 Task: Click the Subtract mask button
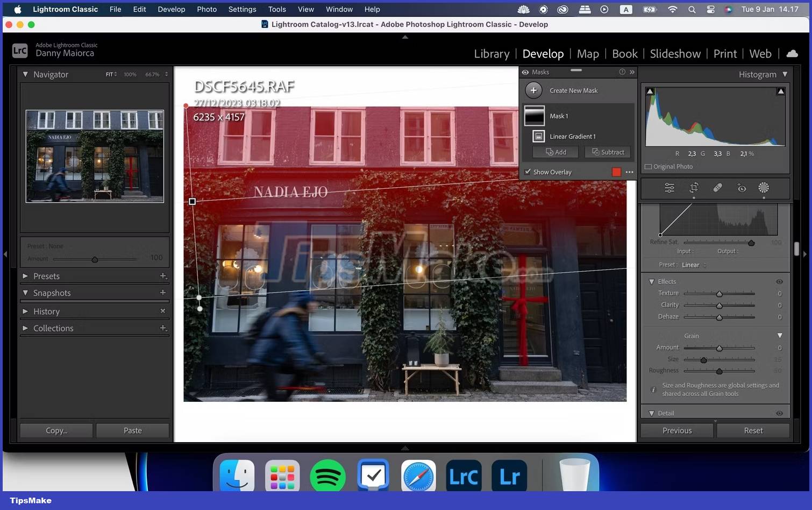coord(607,152)
